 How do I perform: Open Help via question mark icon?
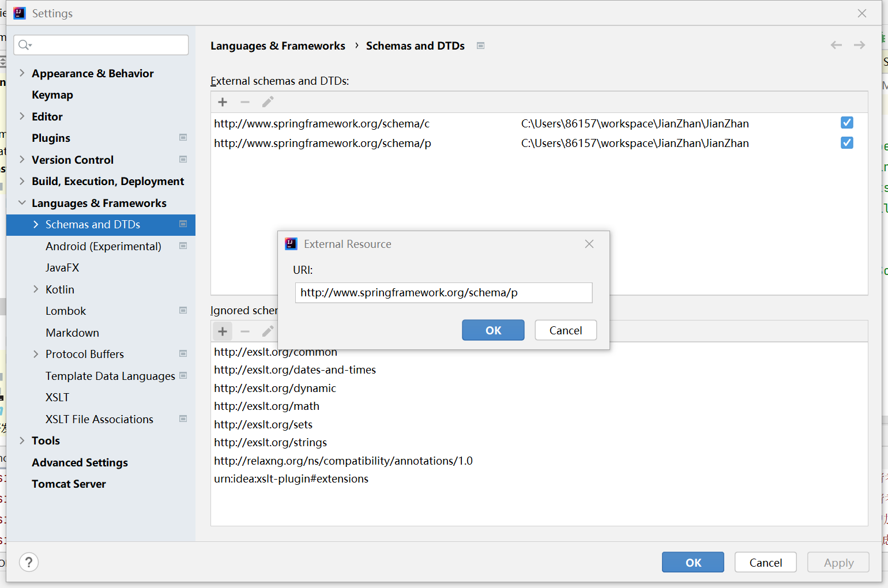click(29, 562)
